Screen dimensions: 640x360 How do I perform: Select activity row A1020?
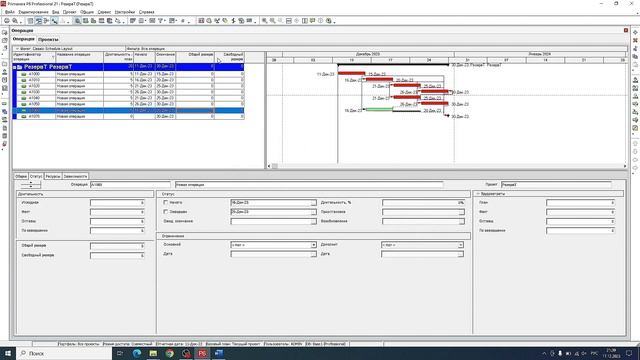coord(129,86)
